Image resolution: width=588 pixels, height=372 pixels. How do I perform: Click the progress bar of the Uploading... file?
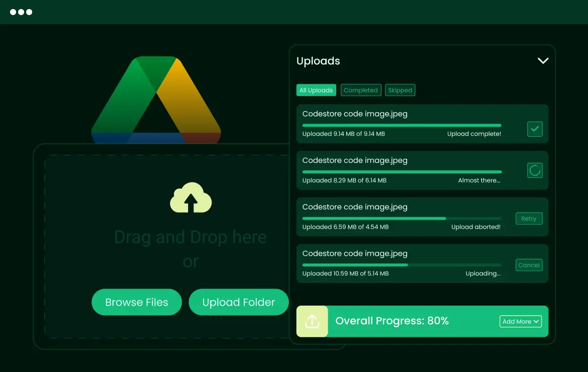[402, 265]
